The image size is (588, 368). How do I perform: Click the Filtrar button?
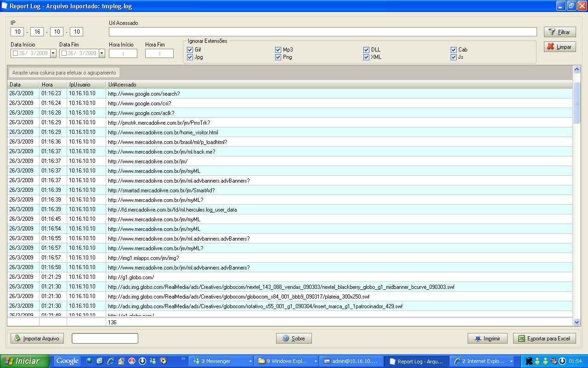(x=560, y=32)
